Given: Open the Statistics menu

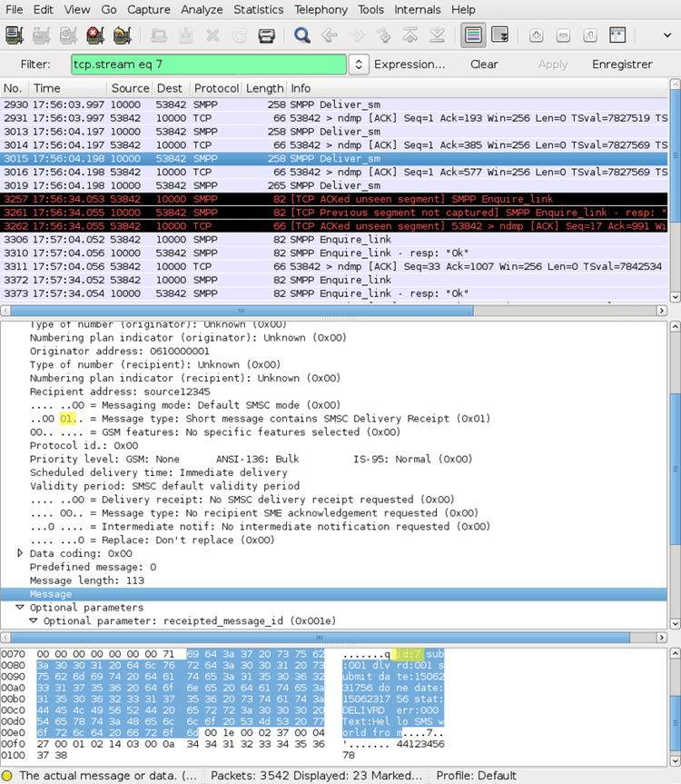Looking at the screenshot, I should 258,9.
